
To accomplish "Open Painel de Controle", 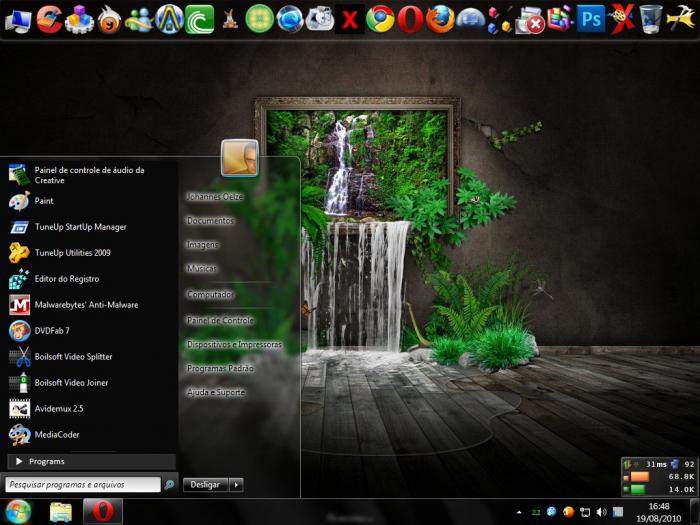I will 220,320.
